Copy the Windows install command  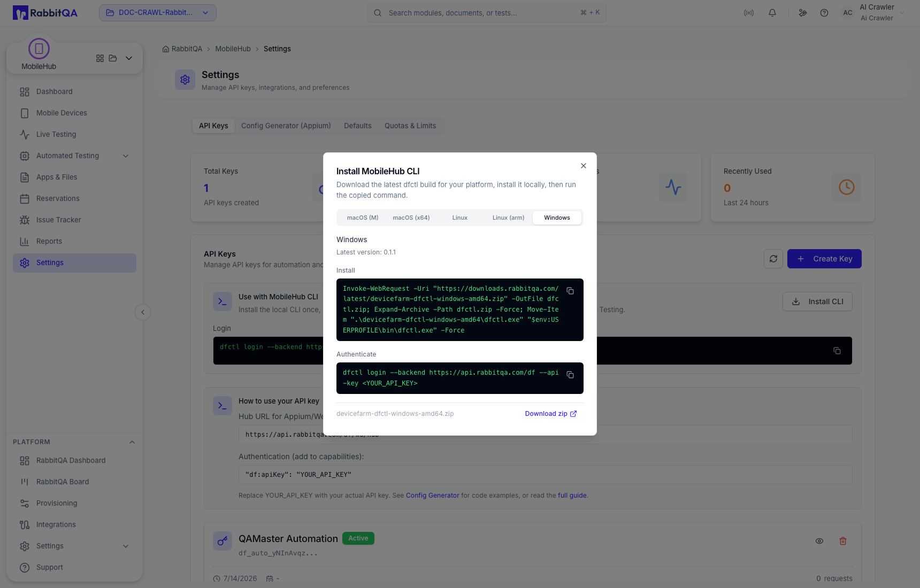pyautogui.click(x=570, y=291)
